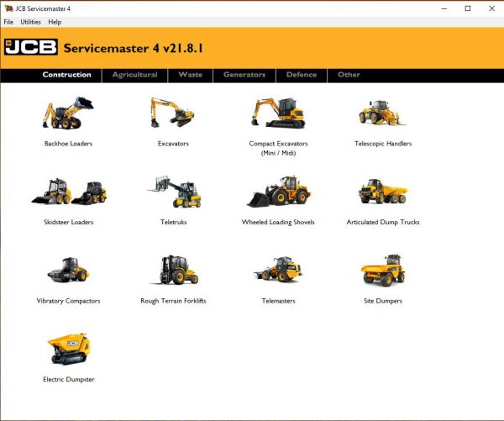The width and height of the screenshot is (504, 421).
Task: Close the JCB Servicemaster 4 window
Action: pos(491,8)
